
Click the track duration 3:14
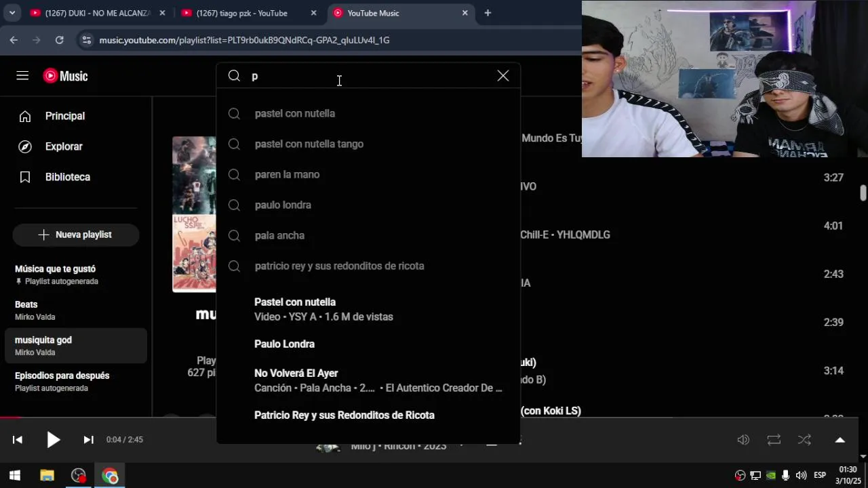click(x=833, y=371)
